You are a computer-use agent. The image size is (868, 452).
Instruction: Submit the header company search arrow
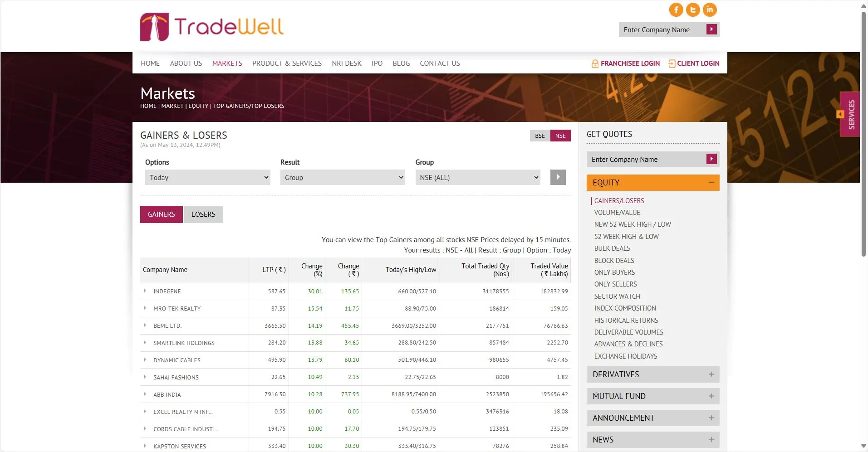click(711, 29)
